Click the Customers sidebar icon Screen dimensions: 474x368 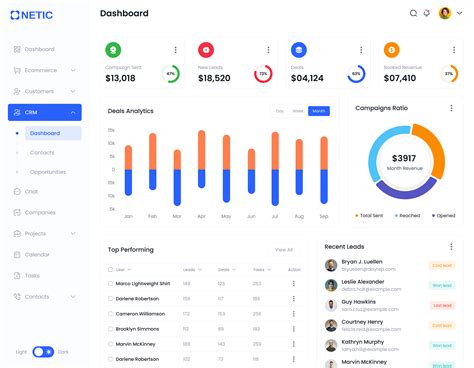[x=17, y=91]
